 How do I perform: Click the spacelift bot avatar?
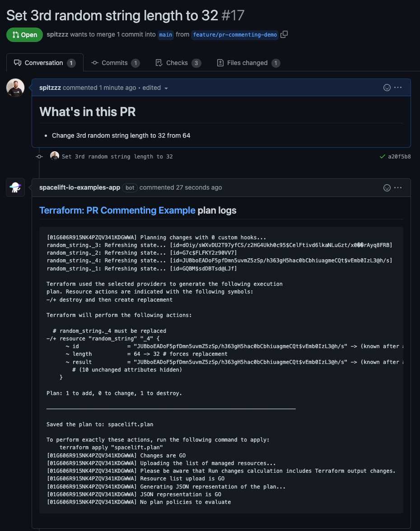point(15,187)
